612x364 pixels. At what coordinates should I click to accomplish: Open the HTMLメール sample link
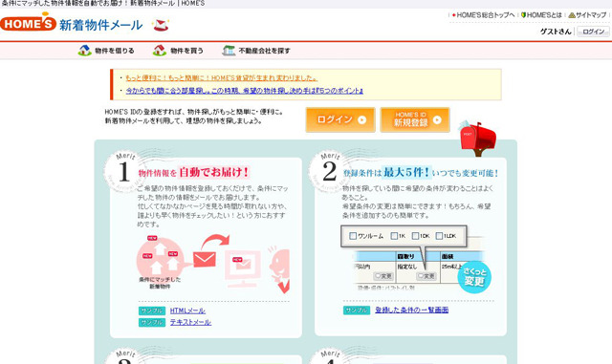(187, 310)
